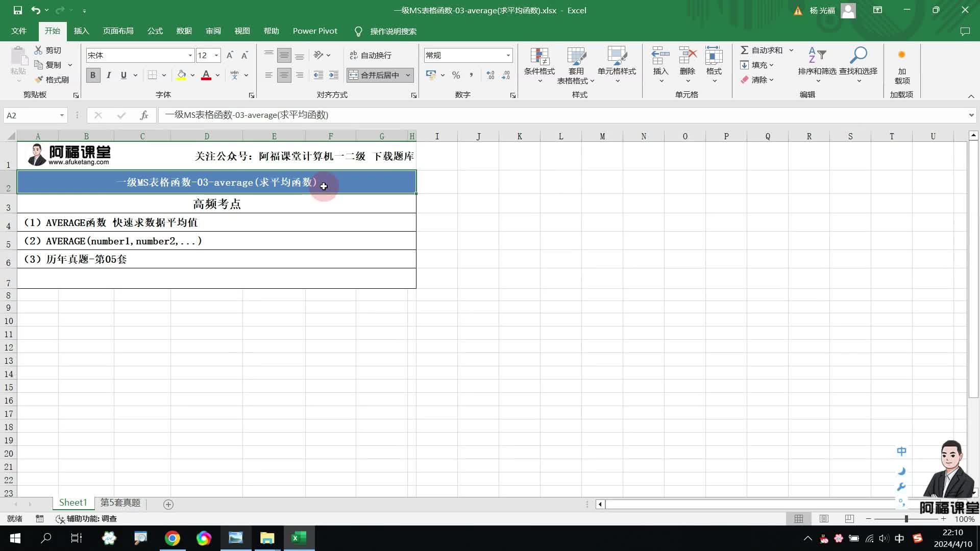
Task: Open accessibility check 辅助功能: 调查
Action: point(86,519)
